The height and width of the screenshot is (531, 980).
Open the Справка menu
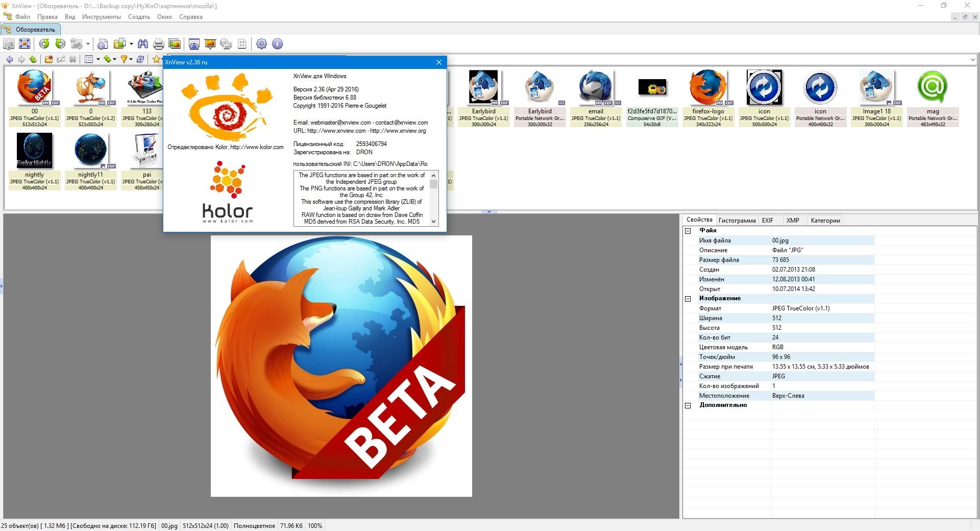(191, 17)
